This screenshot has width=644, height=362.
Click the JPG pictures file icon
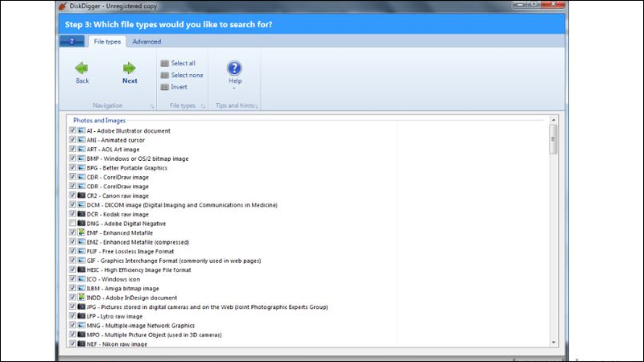tap(81, 306)
